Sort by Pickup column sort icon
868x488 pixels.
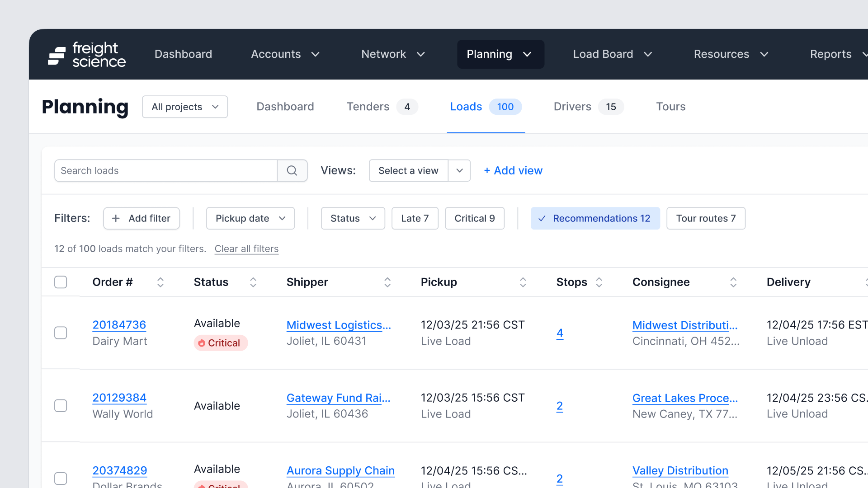coord(523,282)
